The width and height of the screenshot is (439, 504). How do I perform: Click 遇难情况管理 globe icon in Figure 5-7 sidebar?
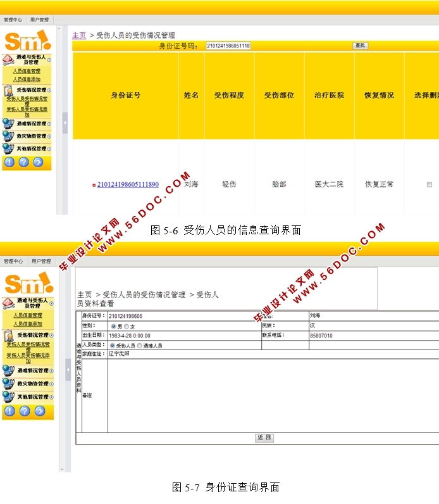coord(8,370)
